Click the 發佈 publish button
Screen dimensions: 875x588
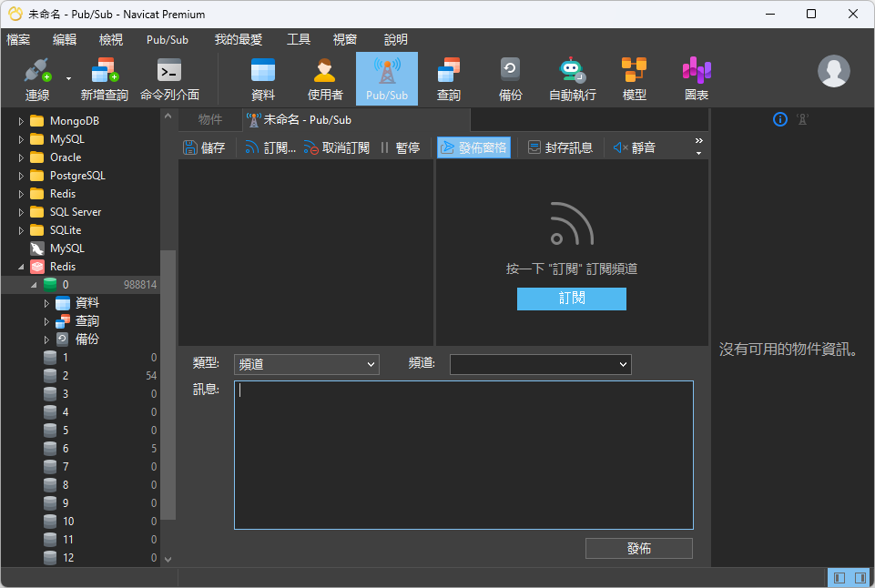pos(638,548)
